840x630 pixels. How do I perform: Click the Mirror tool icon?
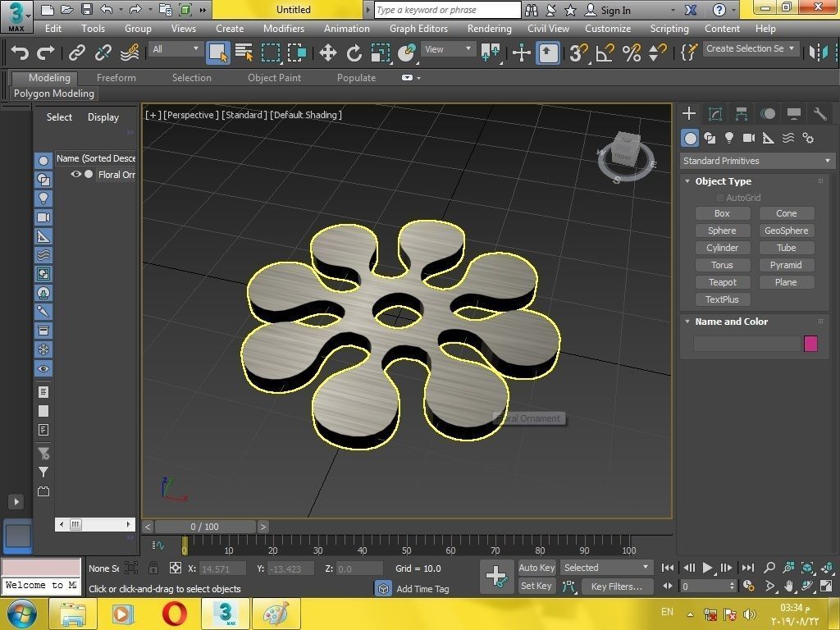click(819, 52)
